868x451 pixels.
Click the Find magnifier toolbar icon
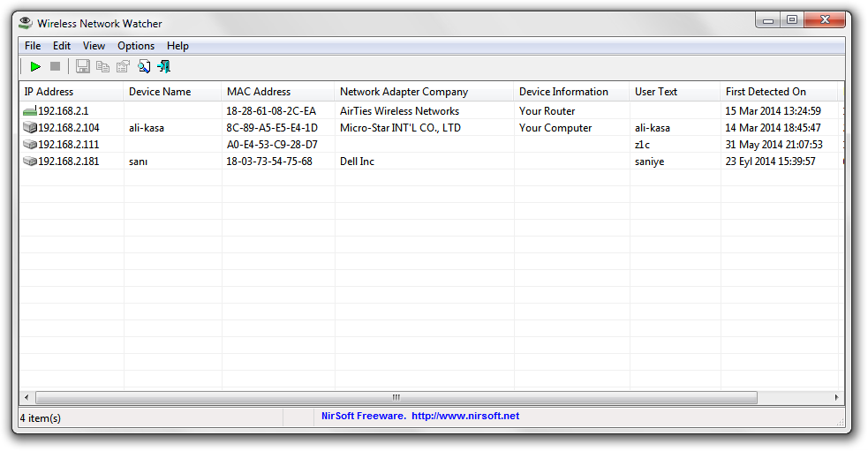pos(143,66)
